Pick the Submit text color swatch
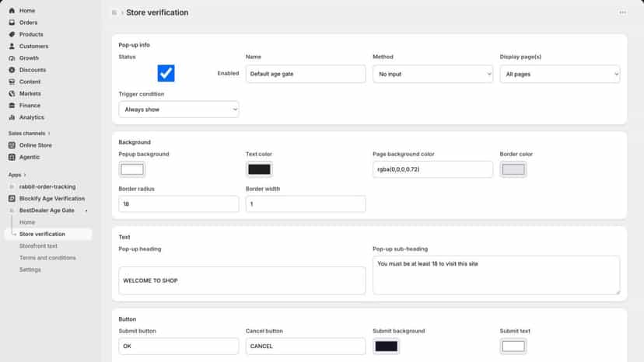Screen dimensions: 644x362 point(513,346)
